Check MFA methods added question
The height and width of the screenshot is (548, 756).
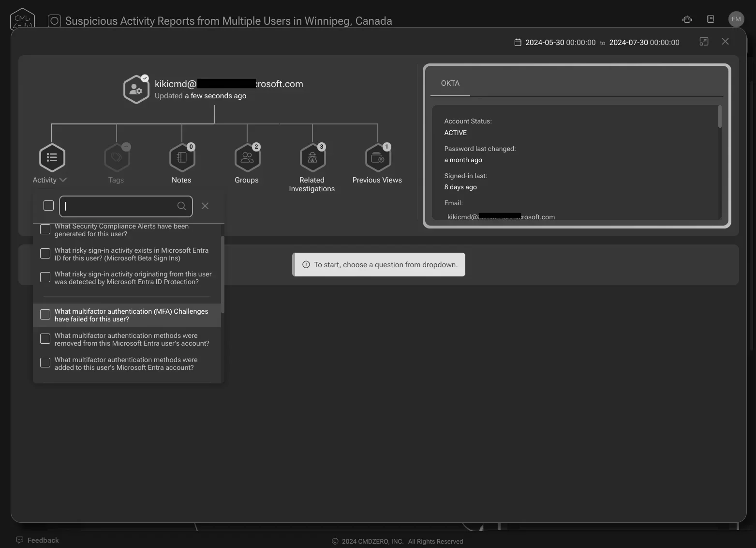point(45,363)
